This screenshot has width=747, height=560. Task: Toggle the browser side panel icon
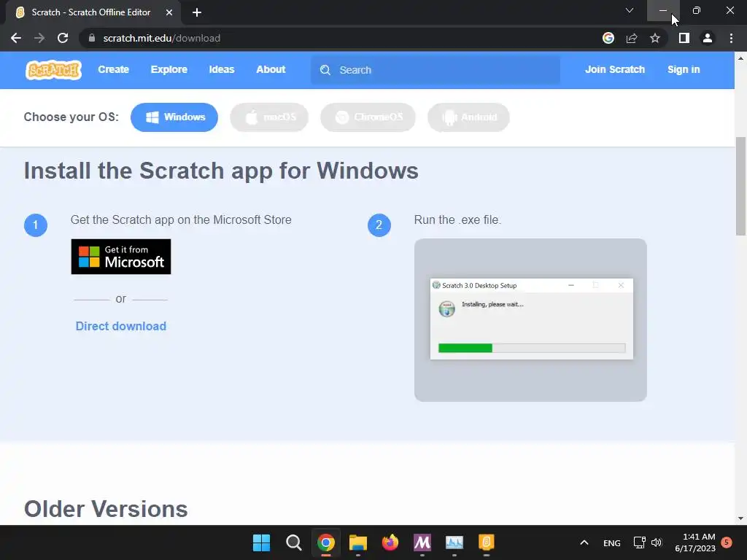pyautogui.click(x=684, y=38)
